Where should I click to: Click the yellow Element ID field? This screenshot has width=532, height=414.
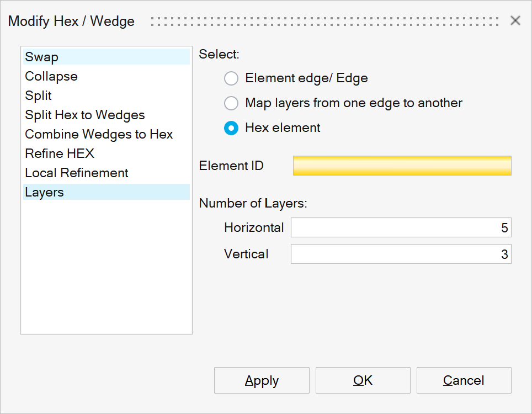[402, 166]
